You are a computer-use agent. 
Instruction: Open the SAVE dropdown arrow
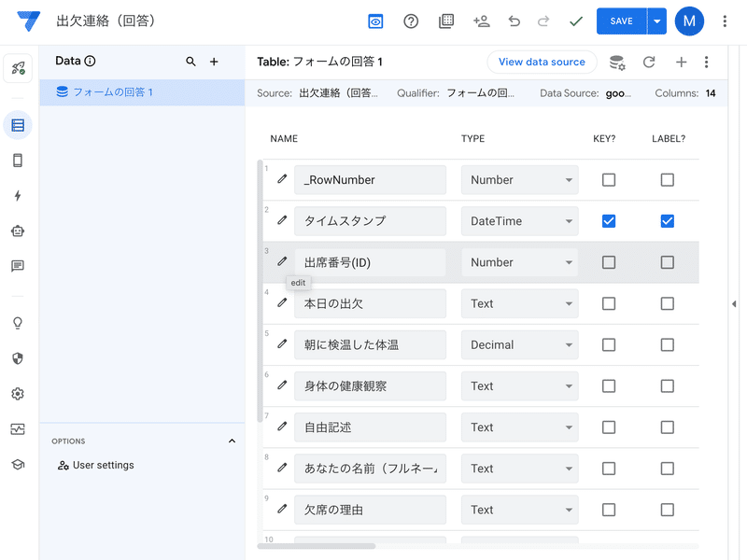pos(657,21)
